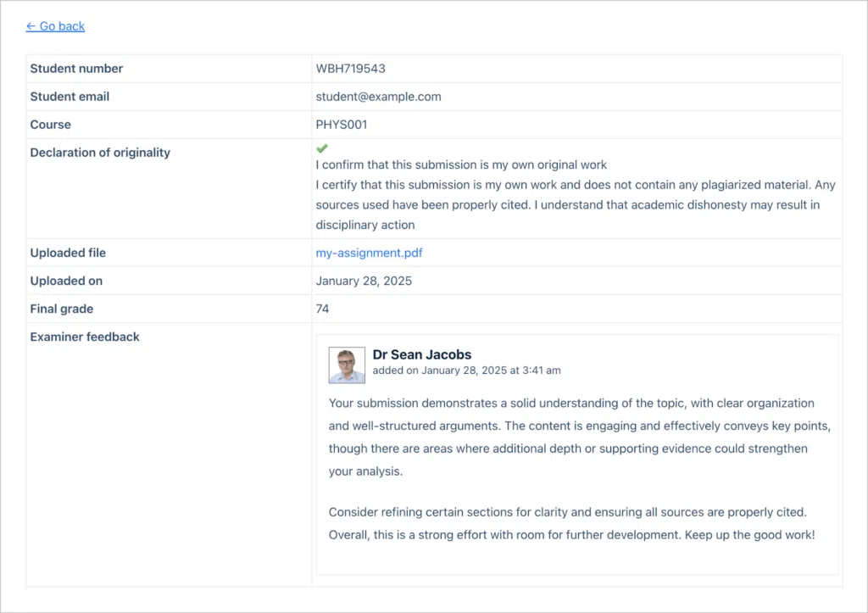The image size is (868, 613).
Task: Click the student number value WBH719543
Action: click(350, 69)
